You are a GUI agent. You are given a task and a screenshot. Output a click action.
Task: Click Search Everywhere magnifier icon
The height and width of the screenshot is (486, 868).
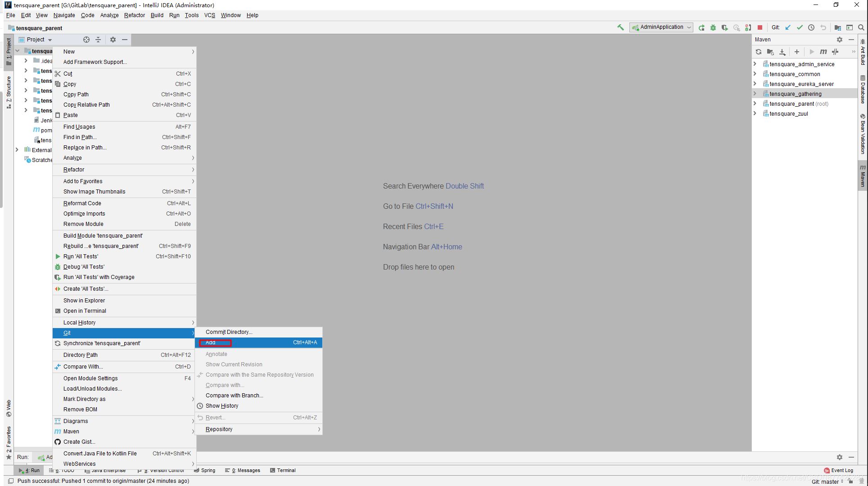[861, 27]
